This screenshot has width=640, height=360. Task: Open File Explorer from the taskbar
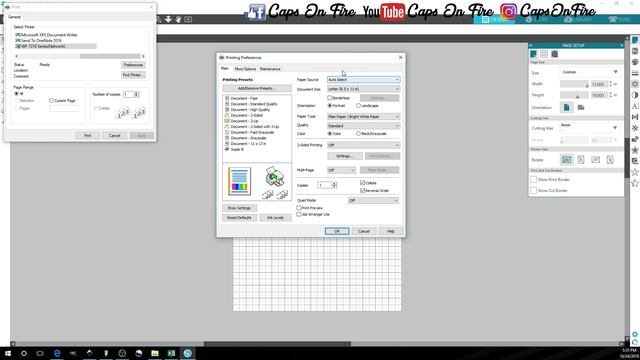pos(155,353)
